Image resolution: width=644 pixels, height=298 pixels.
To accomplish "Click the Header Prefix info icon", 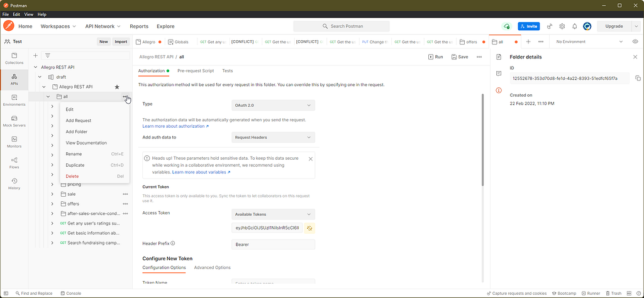I will [x=173, y=243].
